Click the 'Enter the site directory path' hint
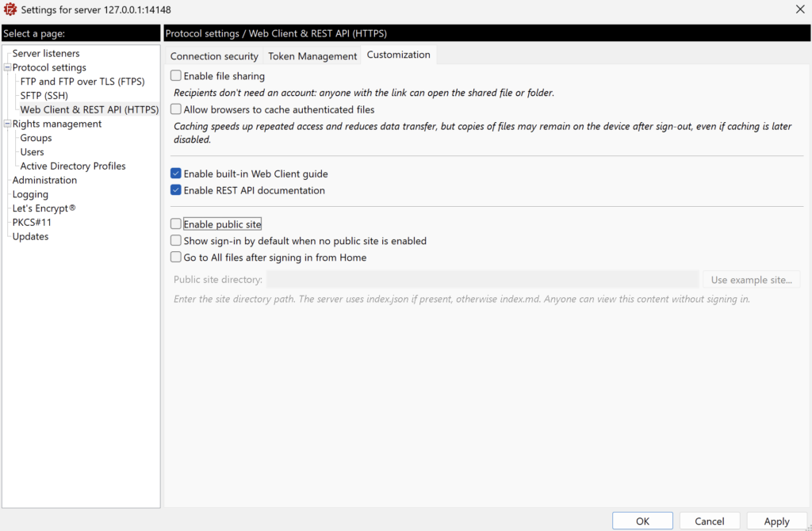The width and height of the screenshot is (812, 531). coord(462,299)
